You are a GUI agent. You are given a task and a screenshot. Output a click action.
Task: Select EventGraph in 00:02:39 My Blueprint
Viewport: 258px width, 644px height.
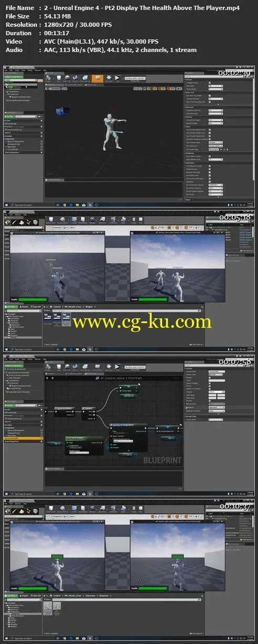(x=10, y=123)
